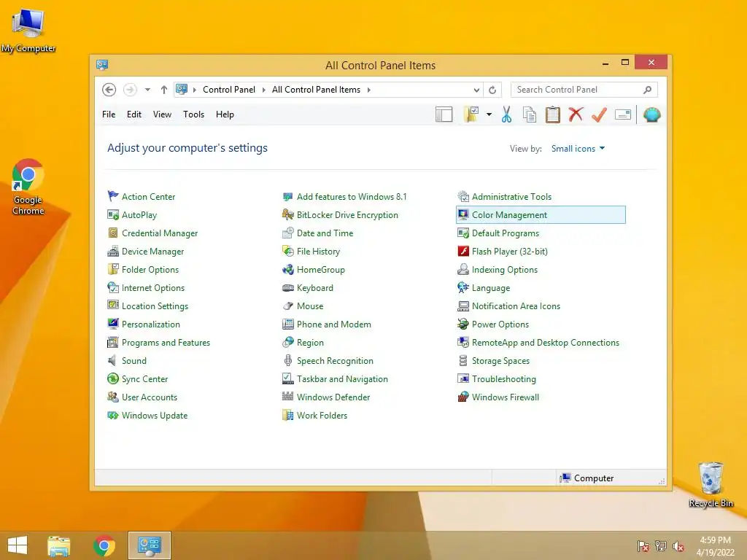Image resolution: width=747 pixels, height=560 pixels.
Task: Expand the root breadcrumb arrow before Control Panel
Action: point(194,90)
